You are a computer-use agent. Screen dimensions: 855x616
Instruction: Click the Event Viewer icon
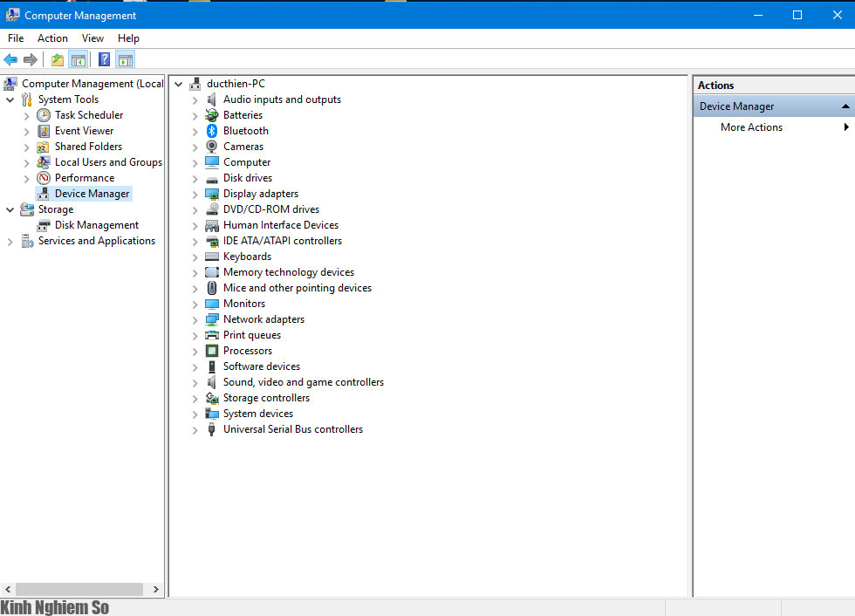[44, 131]
